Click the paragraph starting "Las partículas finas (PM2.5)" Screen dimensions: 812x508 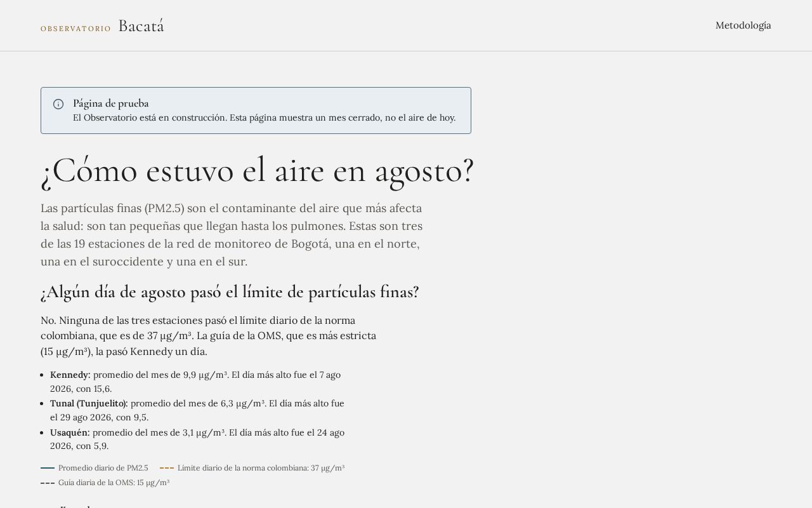click(x=232, y=235)
